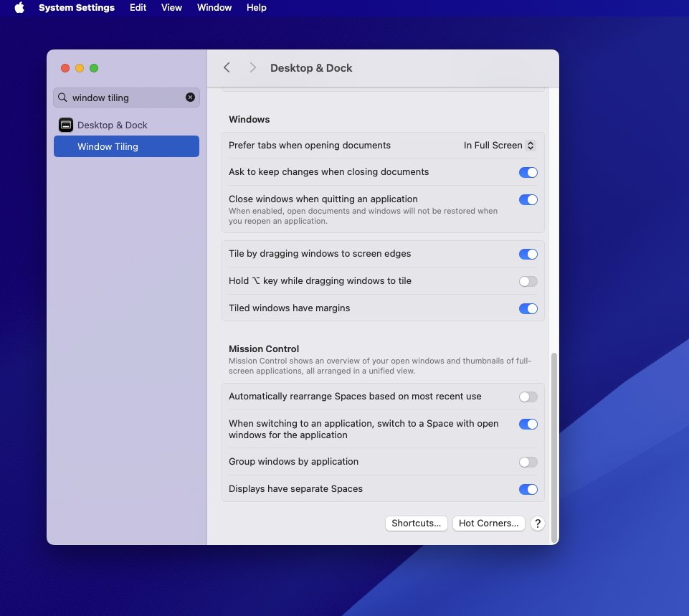Click the Hot Corners... button
Image resolution: width=689 pixels, height=616 pixels.
[x=489, y=523]
